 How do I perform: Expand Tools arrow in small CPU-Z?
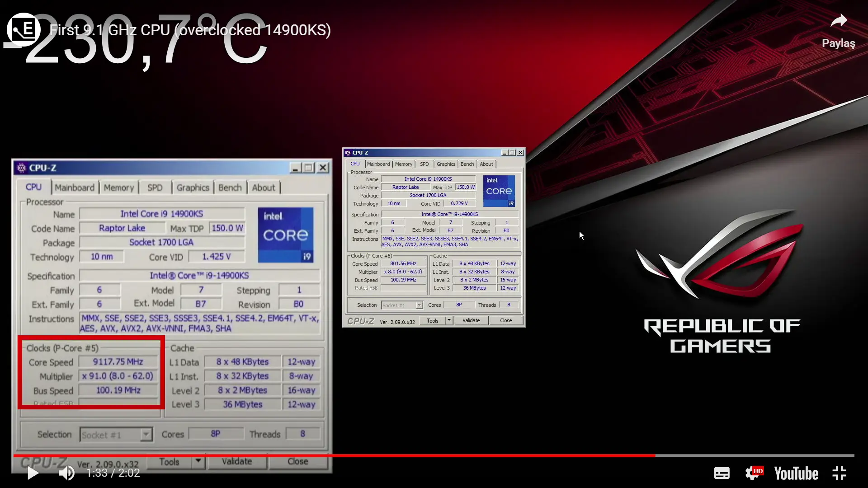click(x=449, y=321)
